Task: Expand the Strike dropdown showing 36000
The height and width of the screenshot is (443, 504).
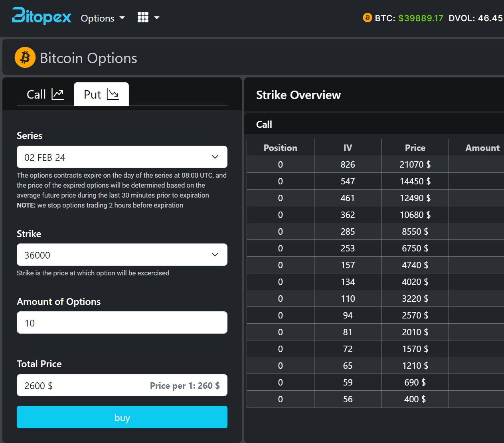Action: 122,255
